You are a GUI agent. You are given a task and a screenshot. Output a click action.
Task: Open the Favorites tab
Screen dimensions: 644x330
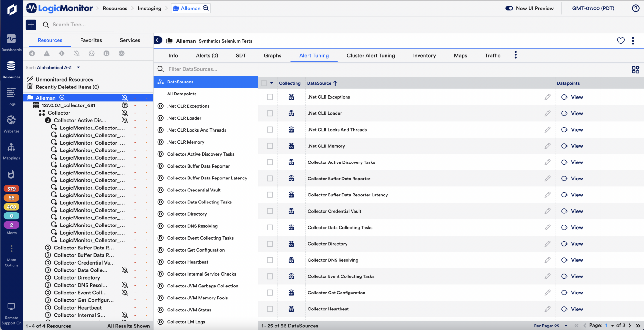pyautogui.click(x=91, y=40)
